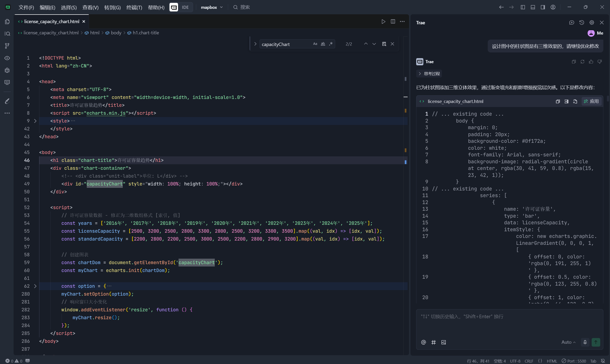
Task: Toggle Match Case in find widget
Action: point(315,44)
